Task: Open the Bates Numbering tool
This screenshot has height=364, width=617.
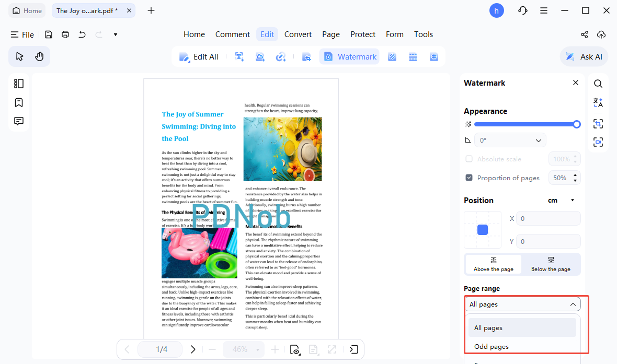Action: point(433,56)
